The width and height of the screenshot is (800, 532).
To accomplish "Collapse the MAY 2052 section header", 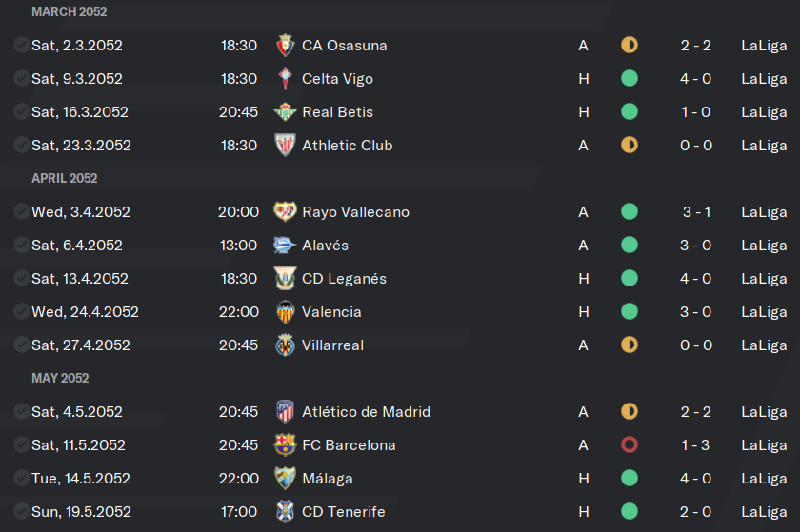I will tap(60, 378).
